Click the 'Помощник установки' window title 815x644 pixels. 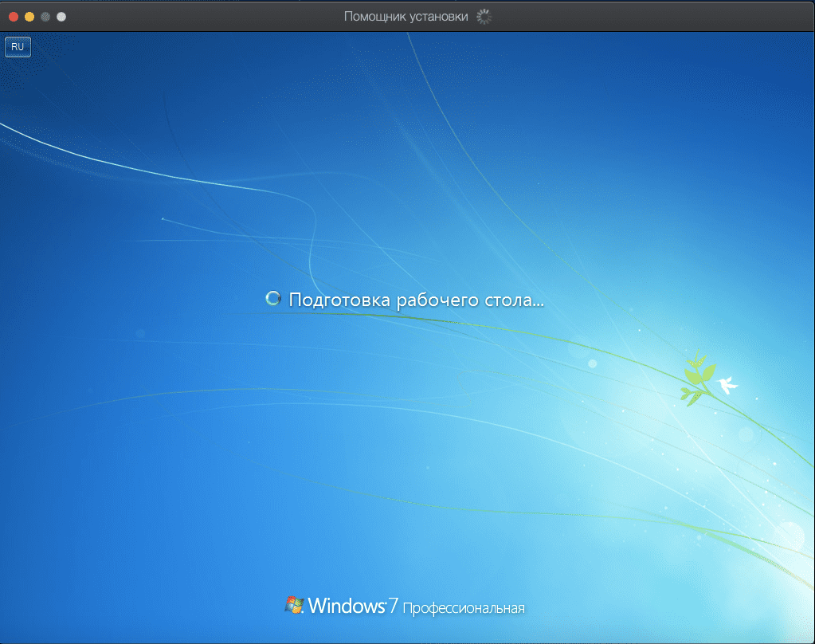406,17
